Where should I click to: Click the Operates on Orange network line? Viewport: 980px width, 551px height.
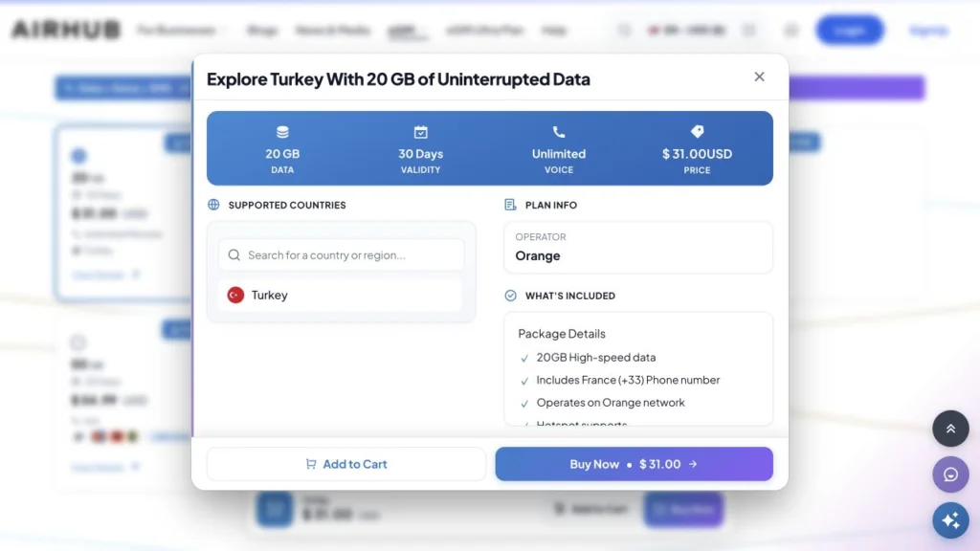pos(610,403)
